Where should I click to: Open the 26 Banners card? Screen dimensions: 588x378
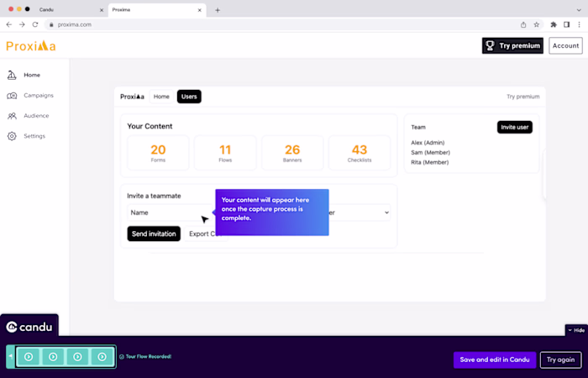tap(292, 153)
